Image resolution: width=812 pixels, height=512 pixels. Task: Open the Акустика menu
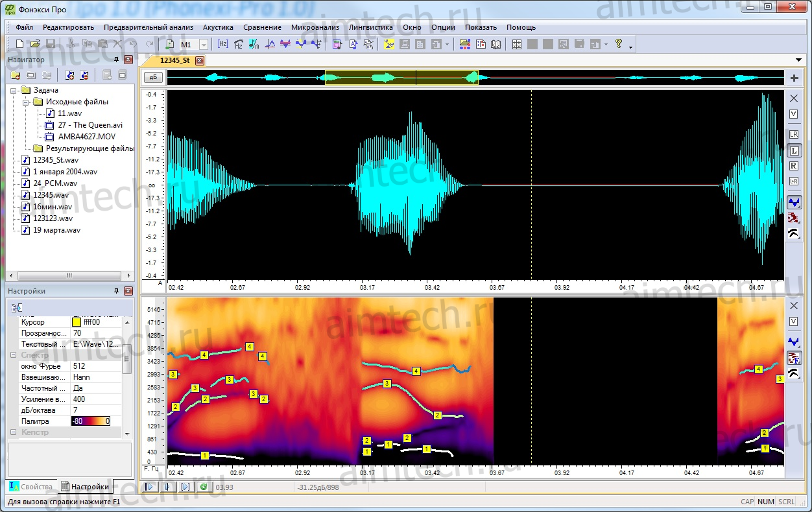point(218,27)
